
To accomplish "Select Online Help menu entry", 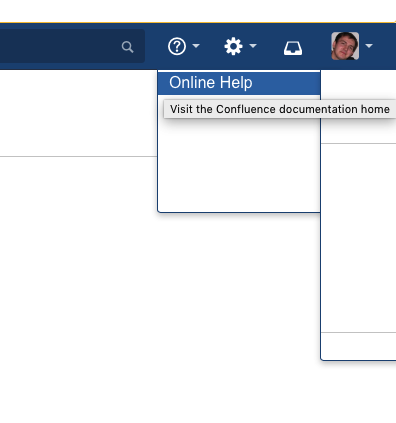I will tap(239, 83).
